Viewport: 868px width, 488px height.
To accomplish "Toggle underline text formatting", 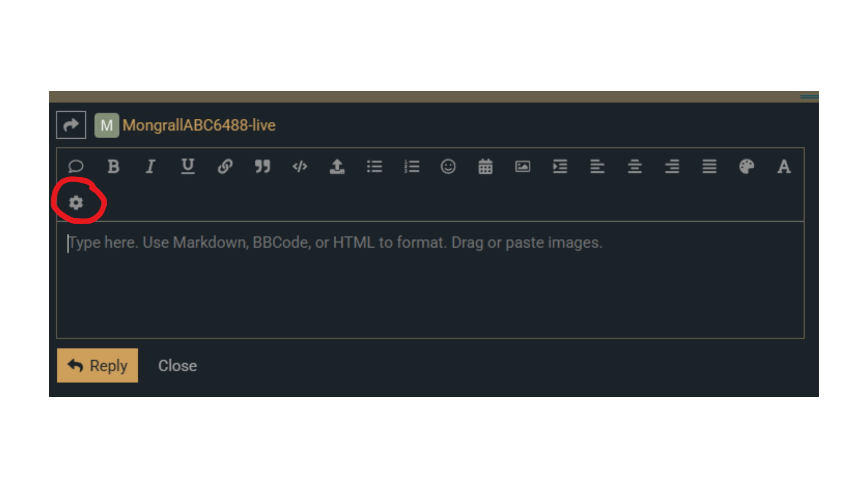I will click(x=188, y=166).
